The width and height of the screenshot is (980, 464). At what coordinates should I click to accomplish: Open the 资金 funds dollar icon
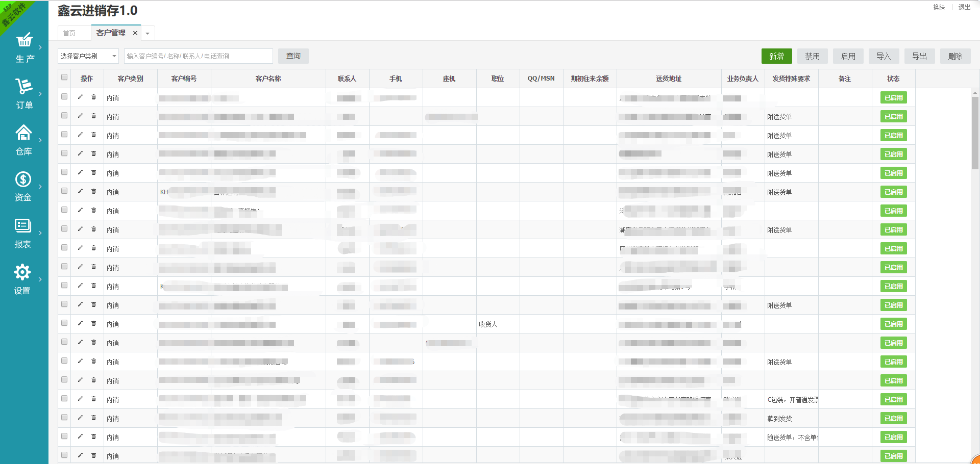pos(23,179)
